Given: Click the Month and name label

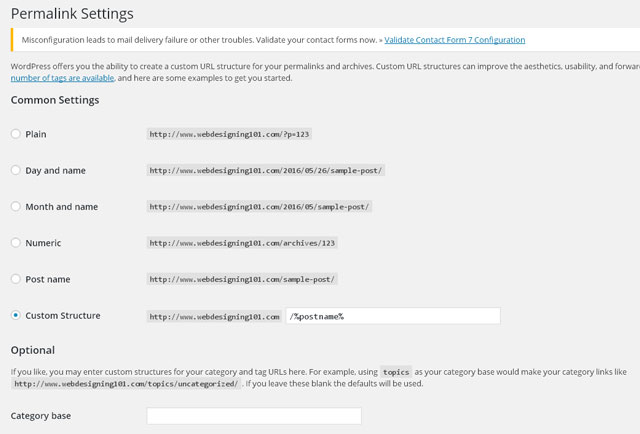Looking at the screenshot, I should coord(62,207).
